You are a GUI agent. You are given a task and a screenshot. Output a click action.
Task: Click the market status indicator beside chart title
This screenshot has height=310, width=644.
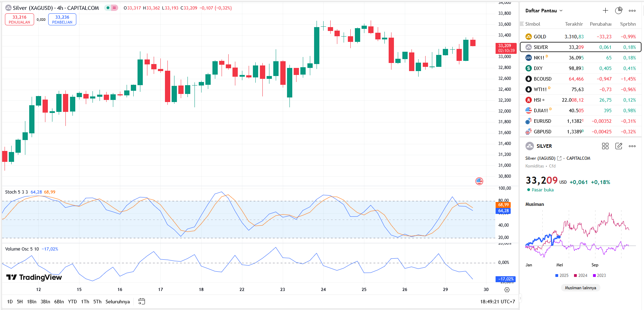(108, 8)
